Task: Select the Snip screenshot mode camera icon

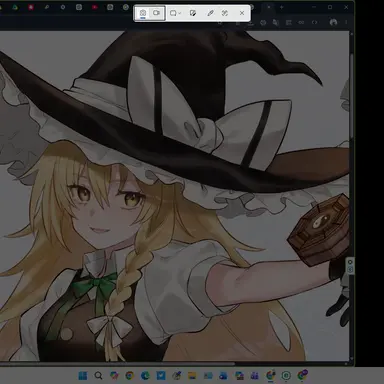Action: tap(143, 13)
